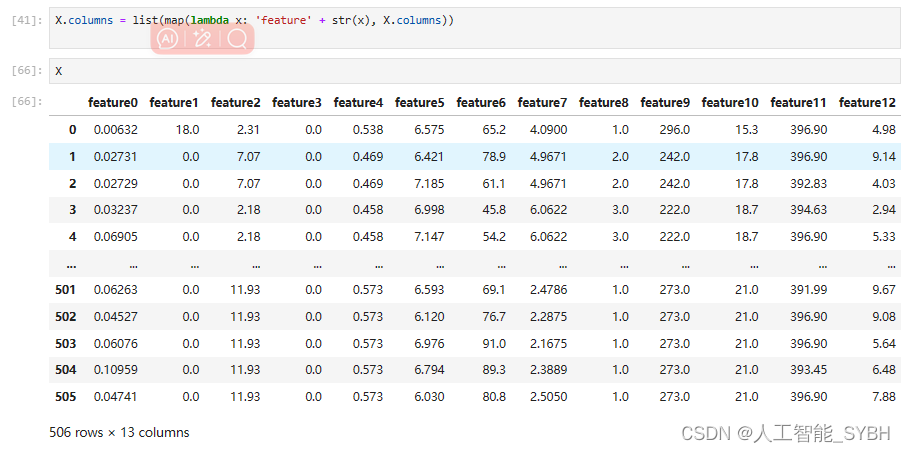
Task: Click the feature9 column header
Action: click(x=665, y=103)
